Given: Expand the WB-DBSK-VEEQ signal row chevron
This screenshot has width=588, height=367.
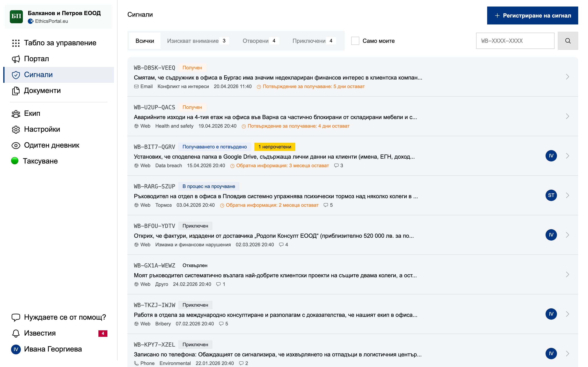Looking at the screenshot, I should 568,77.
